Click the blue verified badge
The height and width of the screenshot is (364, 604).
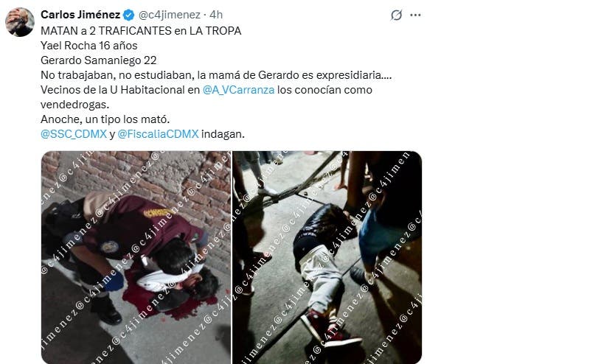[x=128, y=15]
